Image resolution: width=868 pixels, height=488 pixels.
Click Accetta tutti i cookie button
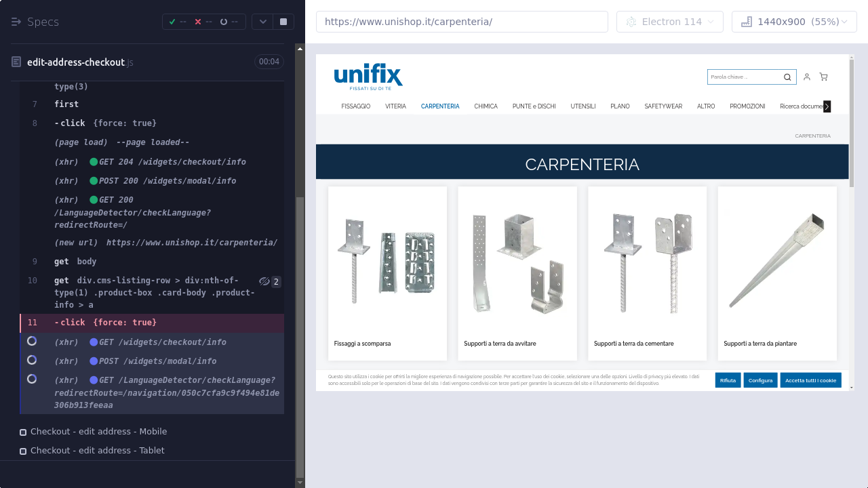[x=810, y=380]
